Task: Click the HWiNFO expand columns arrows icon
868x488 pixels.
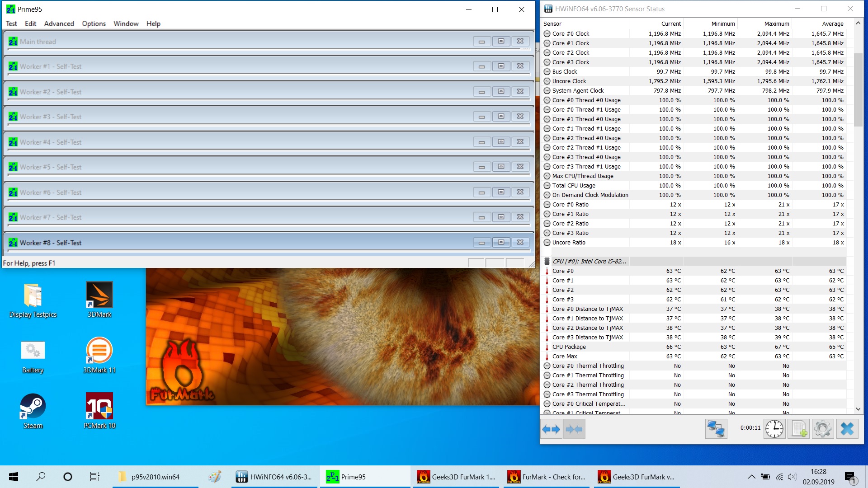Action: (551, 429)
